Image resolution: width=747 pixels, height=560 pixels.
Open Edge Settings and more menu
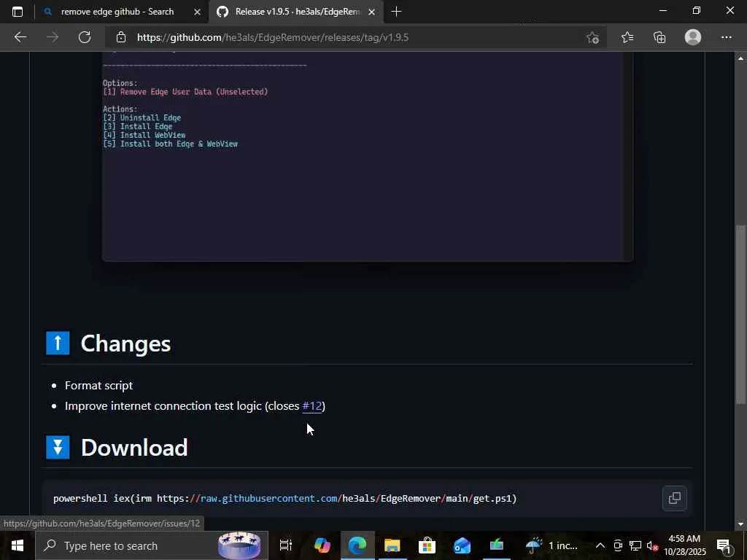(726, 37)
